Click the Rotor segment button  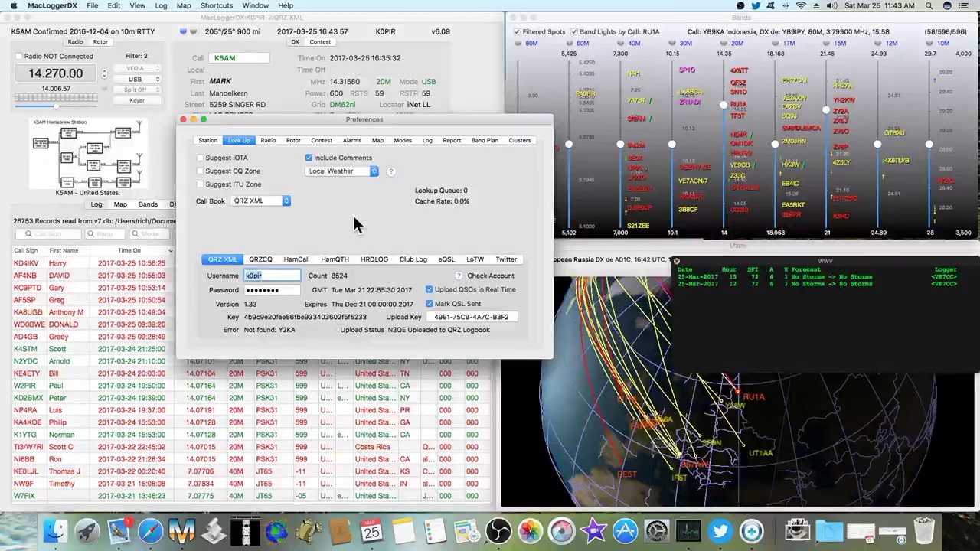click(100, 42)
